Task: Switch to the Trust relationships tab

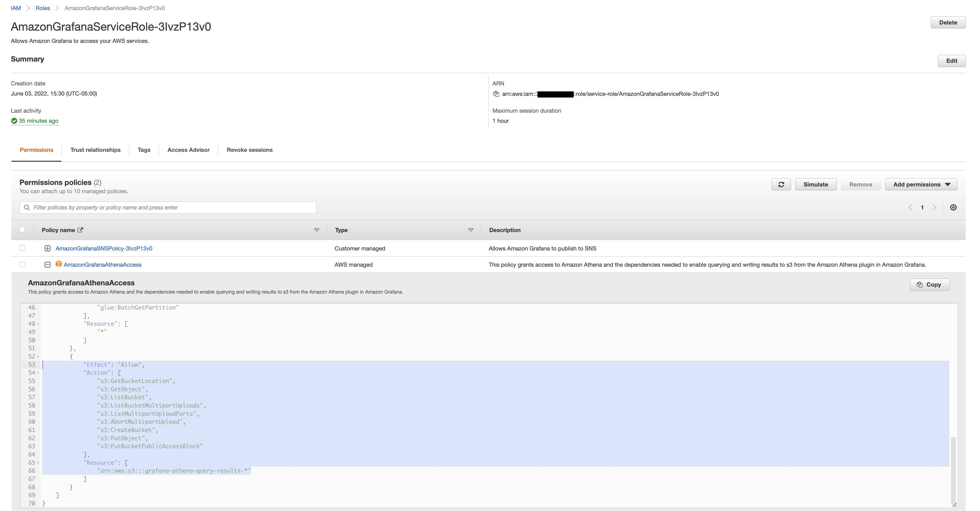Action: [95, 149]
